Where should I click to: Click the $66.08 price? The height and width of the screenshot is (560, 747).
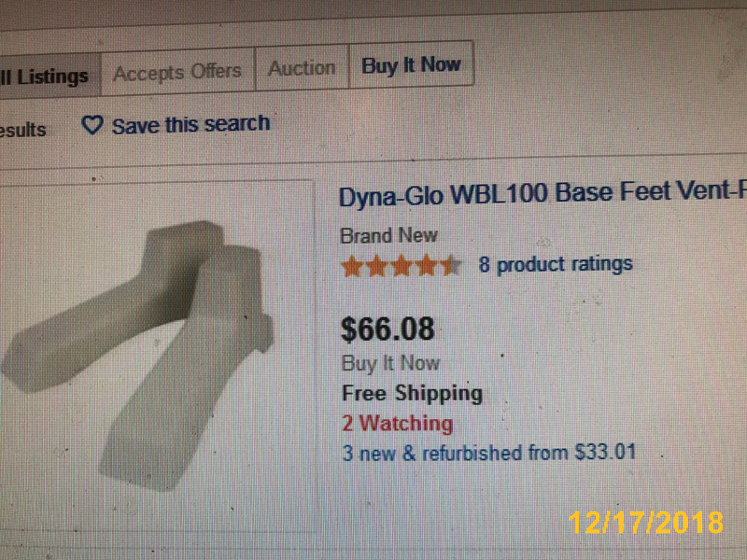point(388,329)
